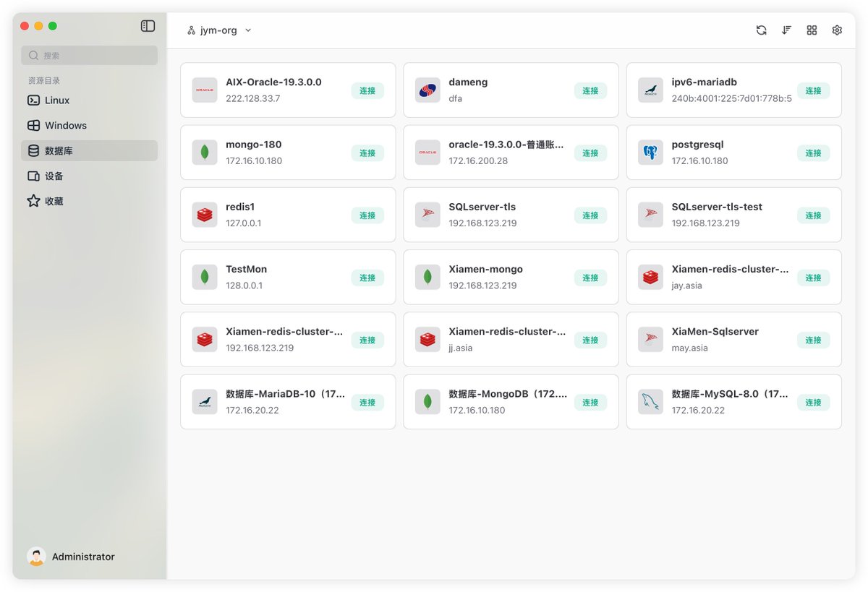This screenshot has width=868, height=592.
Task: Connect to jj.asia redis cluster
Action: click(590, 340)
